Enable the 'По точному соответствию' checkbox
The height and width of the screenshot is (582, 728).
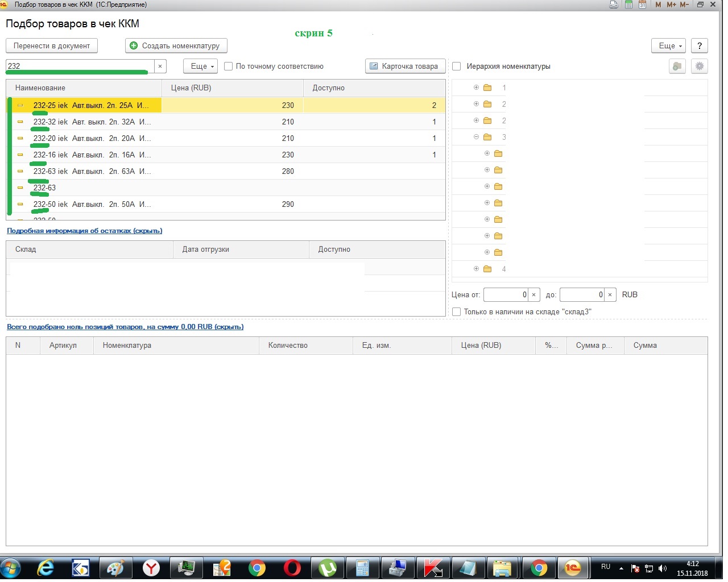[x=229, y=66]
